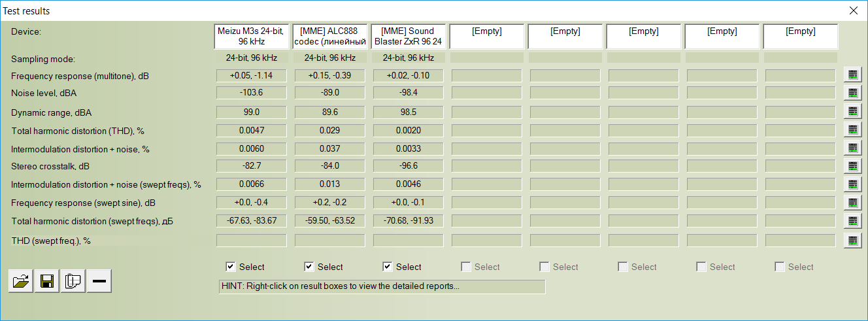The image size is (868, 321).
Task: Open graph for THD (swept freq.) row
Action: click(852, 240)
